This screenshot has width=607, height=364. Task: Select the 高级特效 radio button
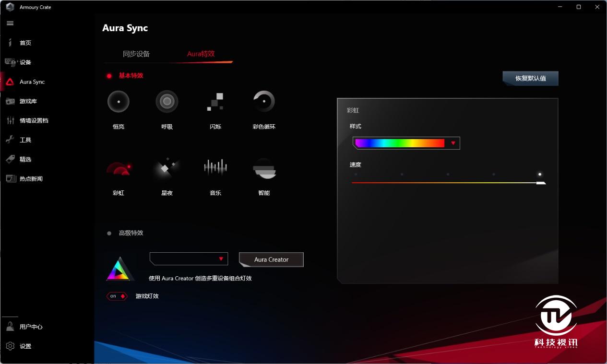(109, 233)
